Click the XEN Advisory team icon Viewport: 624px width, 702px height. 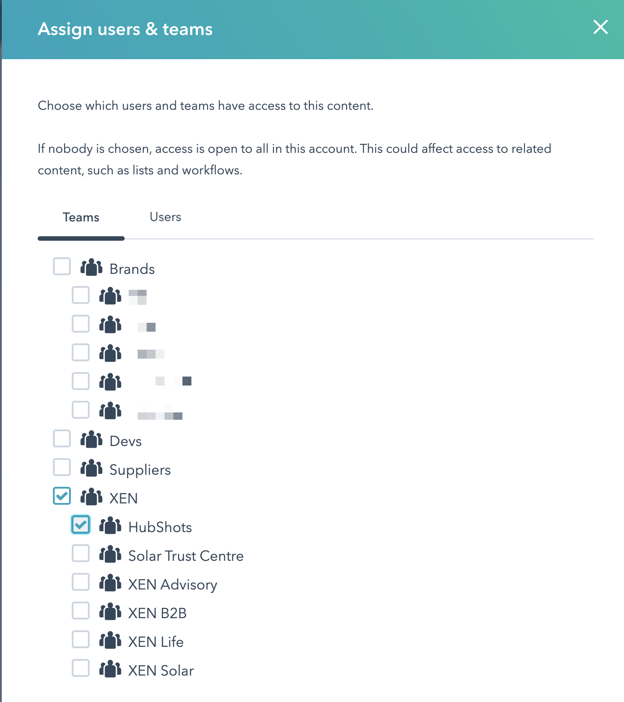click(x=110, y=583)
